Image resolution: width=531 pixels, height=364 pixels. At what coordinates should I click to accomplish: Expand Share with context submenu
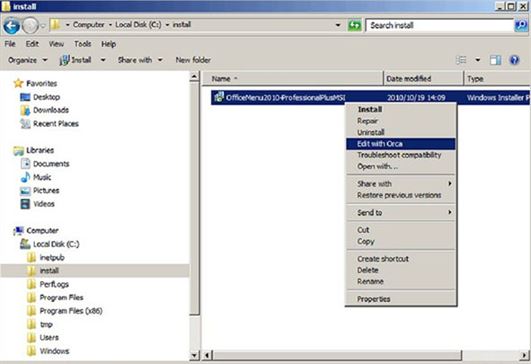point(401,184)
